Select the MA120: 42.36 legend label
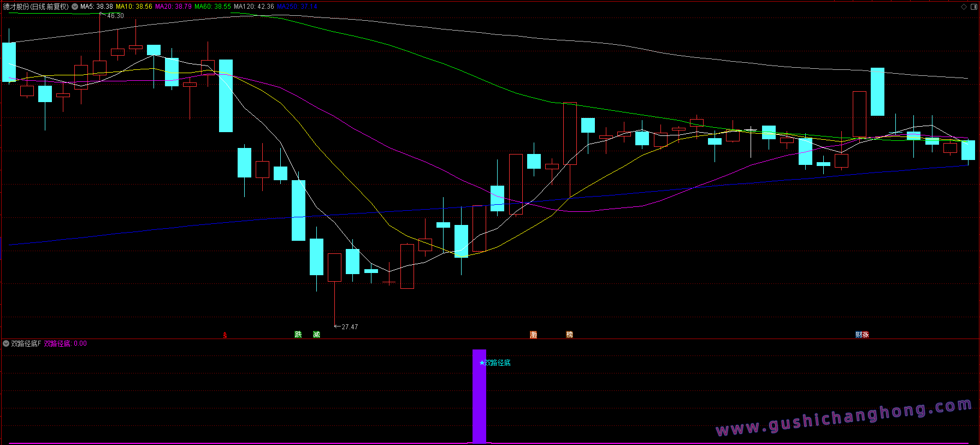 pyautogui.click(x=254, y=7)
